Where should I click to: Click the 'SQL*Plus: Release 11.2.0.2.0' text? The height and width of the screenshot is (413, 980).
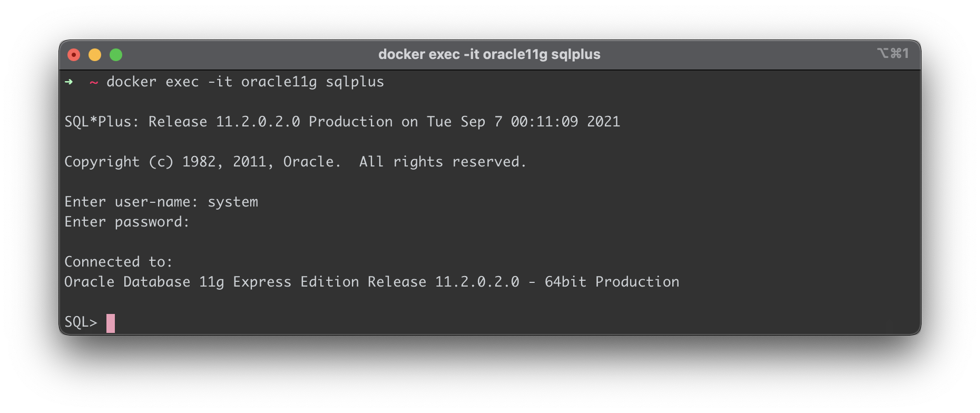(182, 122)
